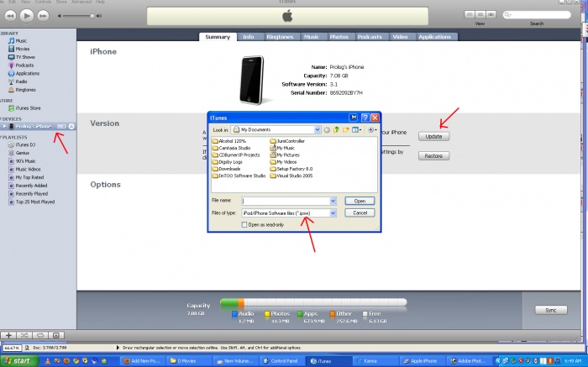This screenshot has width=588, height=367.
Task: Click Open in the file dialog
Action: click(360, 201)
